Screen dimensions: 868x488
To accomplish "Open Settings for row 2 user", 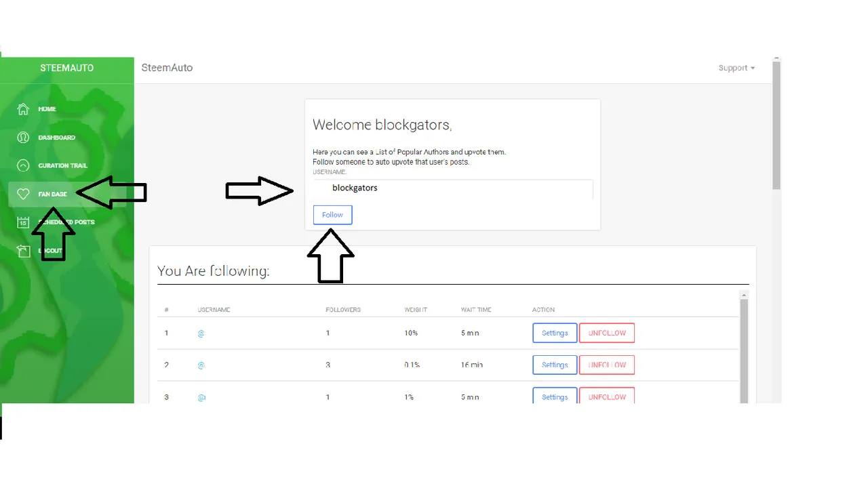I will [x=555, y=365].
